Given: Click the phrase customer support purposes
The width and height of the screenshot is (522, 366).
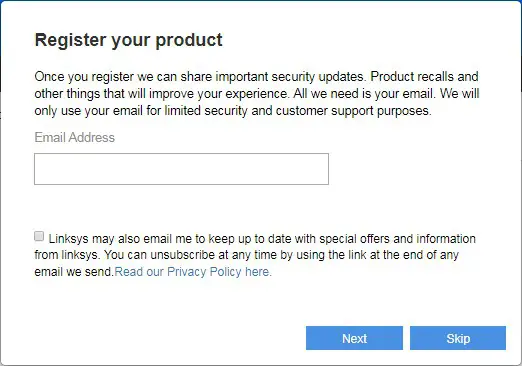Looking at the screenshot, I should pos(354,111).
